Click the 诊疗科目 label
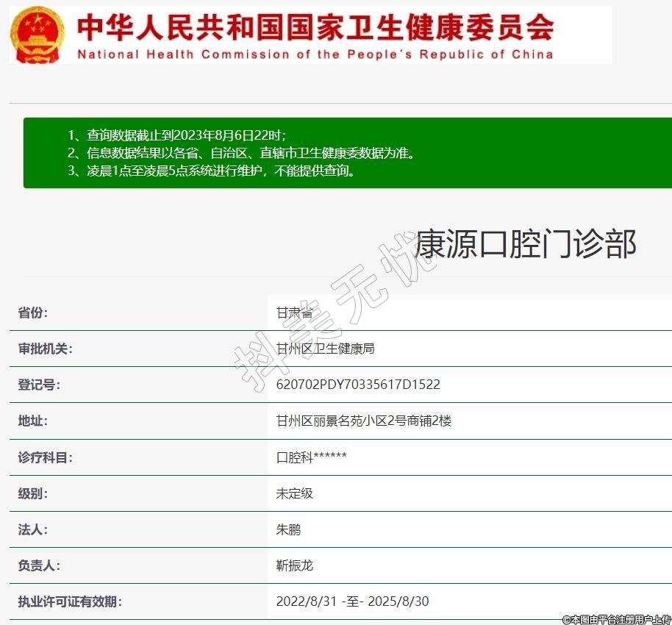Image resolution: width=672 pixels, height=625 pixels. click(x=45, y=457)
